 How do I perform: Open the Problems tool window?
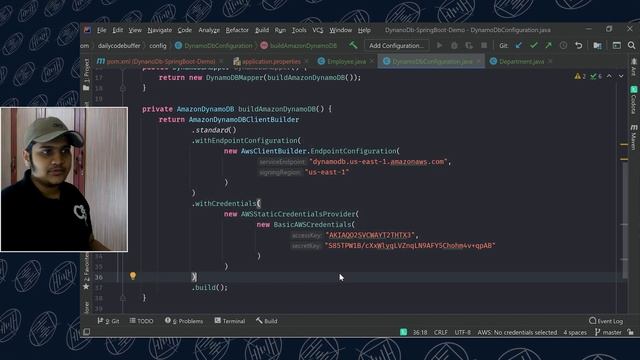[x=184, y=321]
